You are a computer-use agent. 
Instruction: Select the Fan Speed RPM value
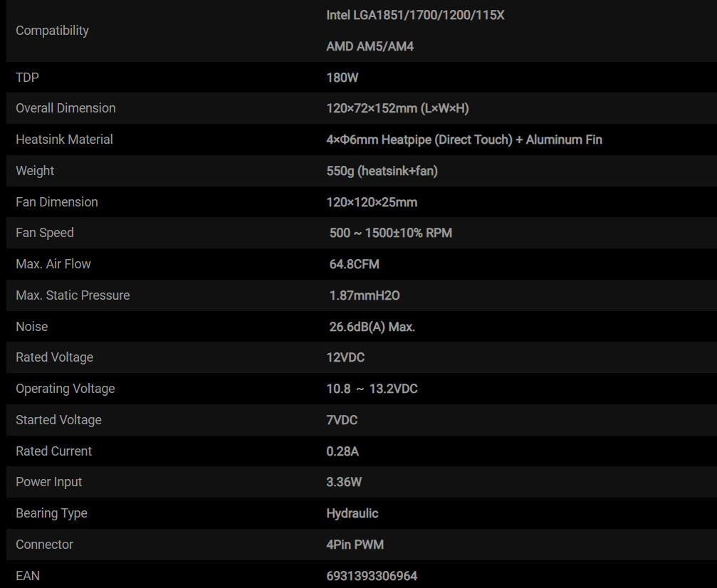point(390,233)
